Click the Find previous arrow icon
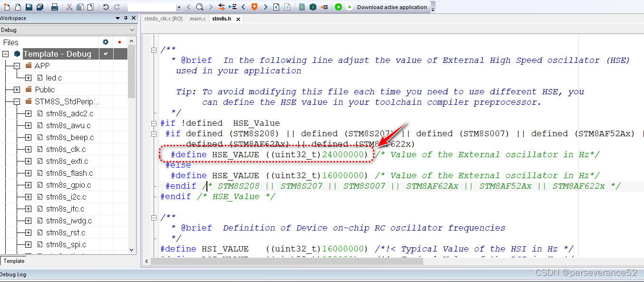644x282 pixels. [x=189, y=7]
